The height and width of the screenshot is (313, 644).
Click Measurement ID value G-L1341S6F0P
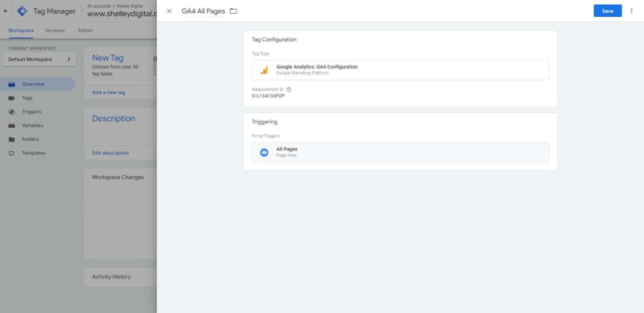(x=268, y=96)
